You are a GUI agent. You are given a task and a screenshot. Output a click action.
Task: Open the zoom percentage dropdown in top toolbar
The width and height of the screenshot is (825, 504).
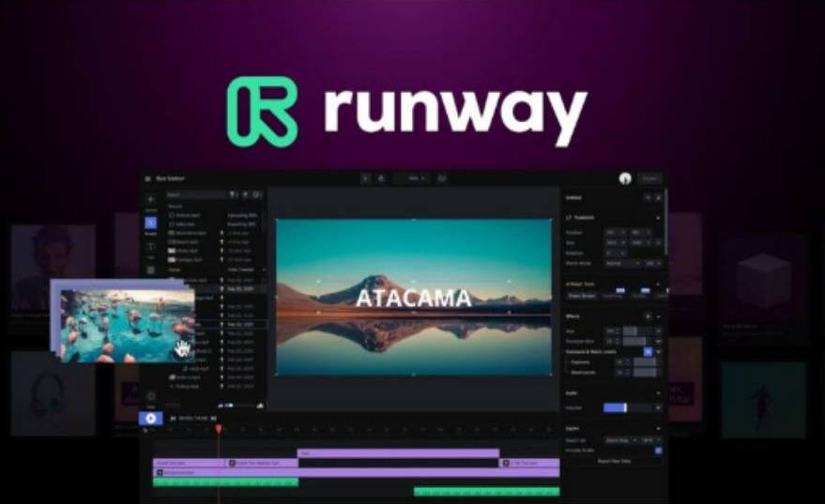(412, 178)
